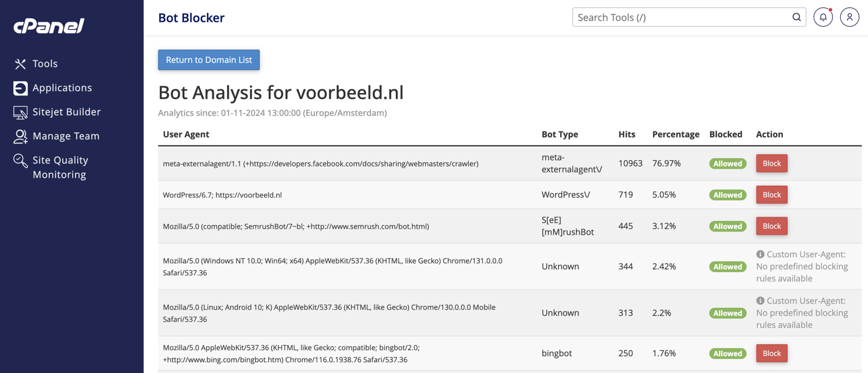The width and height of the screenshot is (868, 373).
Task: Open Manage Team in the sidebar
Action: pyautogui.click(x=66, y=136)
